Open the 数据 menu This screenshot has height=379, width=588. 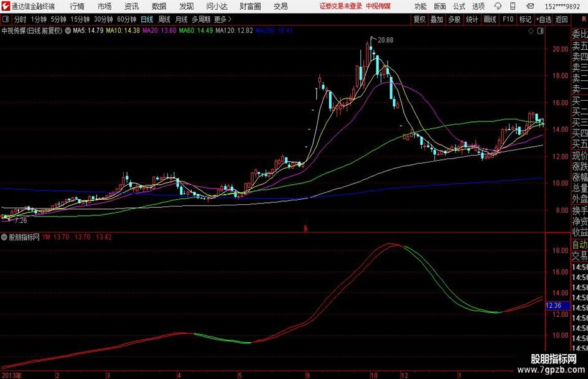point(159,6)
